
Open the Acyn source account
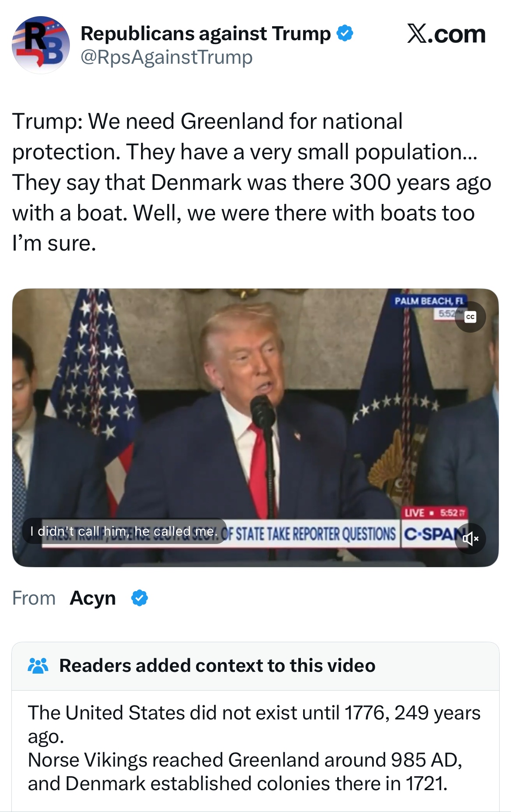tap(93, 598)
